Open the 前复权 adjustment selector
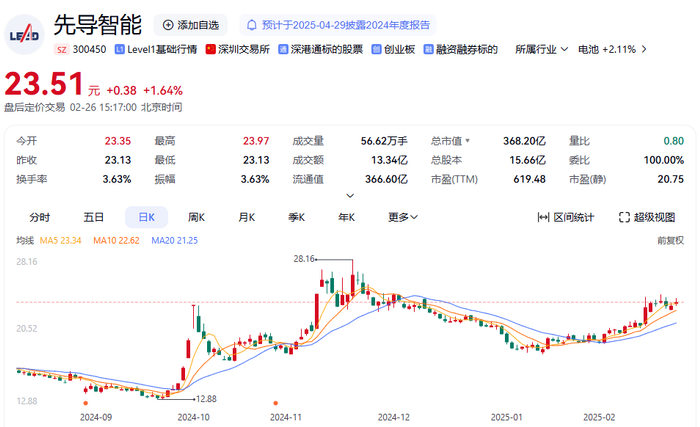 coord(671,241)
